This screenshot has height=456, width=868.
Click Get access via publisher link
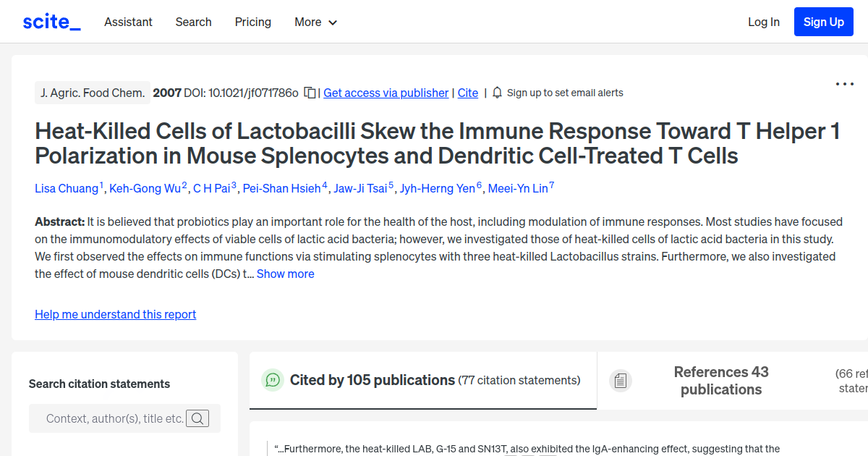[x=386, y=93]
